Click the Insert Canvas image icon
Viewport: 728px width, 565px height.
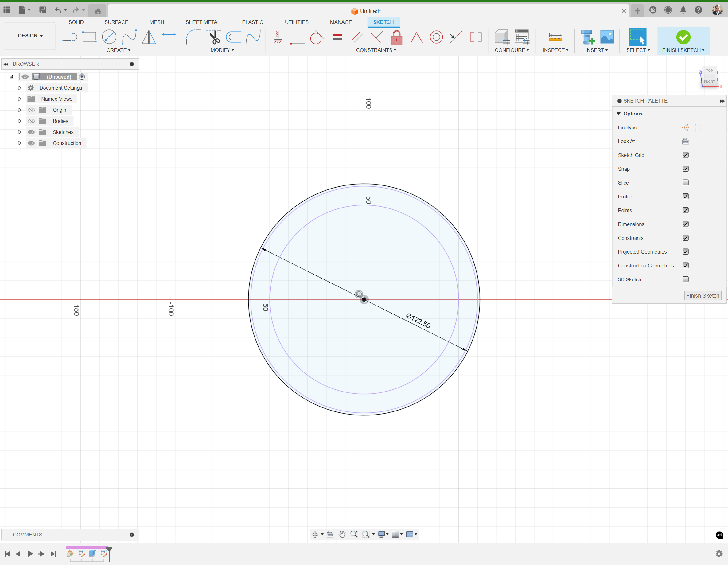click(607, 37)
